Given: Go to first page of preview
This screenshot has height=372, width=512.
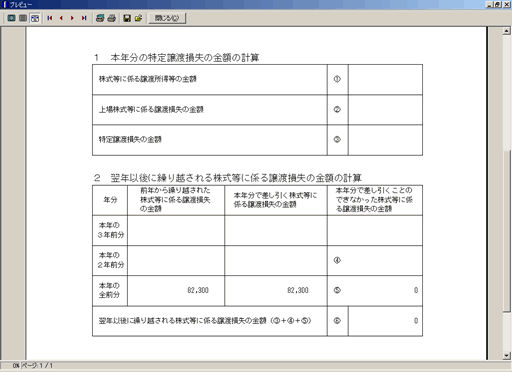Looking at the screenshot, I should coord(50,18).
